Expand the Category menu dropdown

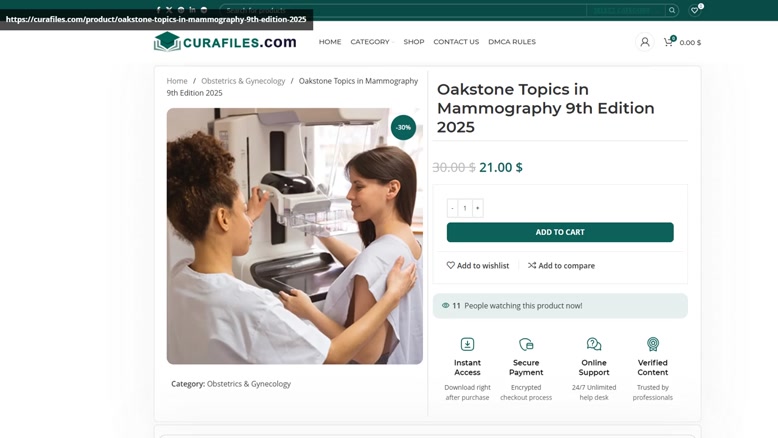372,42
